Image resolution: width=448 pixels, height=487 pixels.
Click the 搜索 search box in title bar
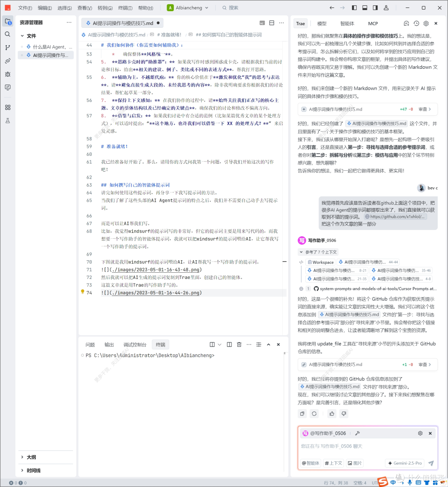pyautogui.click(x=230, y=8)
